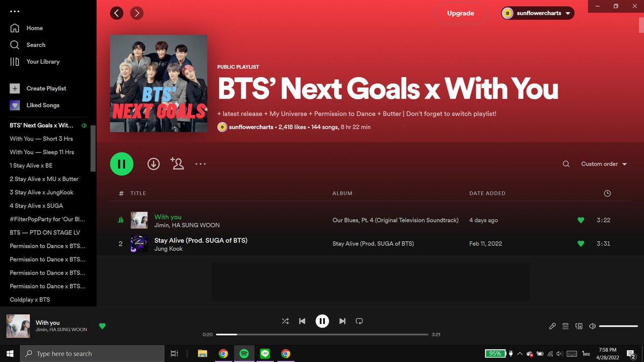The image size is (644, 362).
Task: Open the lyrics microphone icon
Action: 552,326
